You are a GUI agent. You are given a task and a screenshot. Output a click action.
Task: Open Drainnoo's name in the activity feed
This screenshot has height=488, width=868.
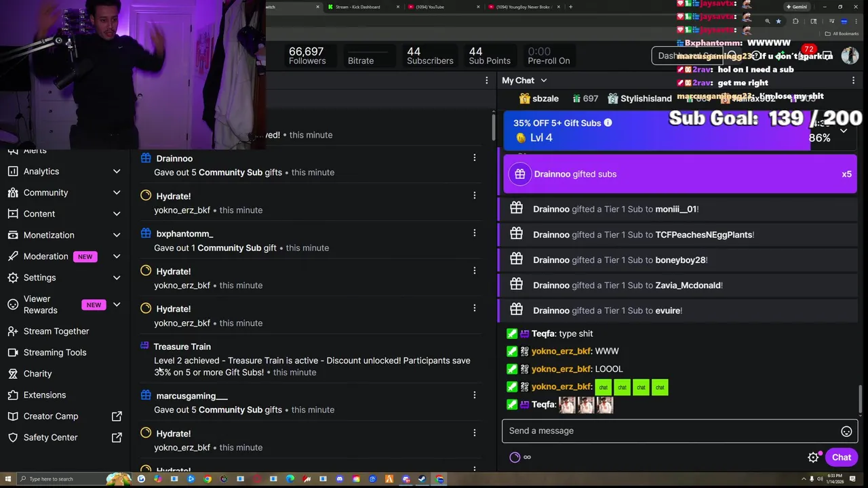click(x=174, y=159)
